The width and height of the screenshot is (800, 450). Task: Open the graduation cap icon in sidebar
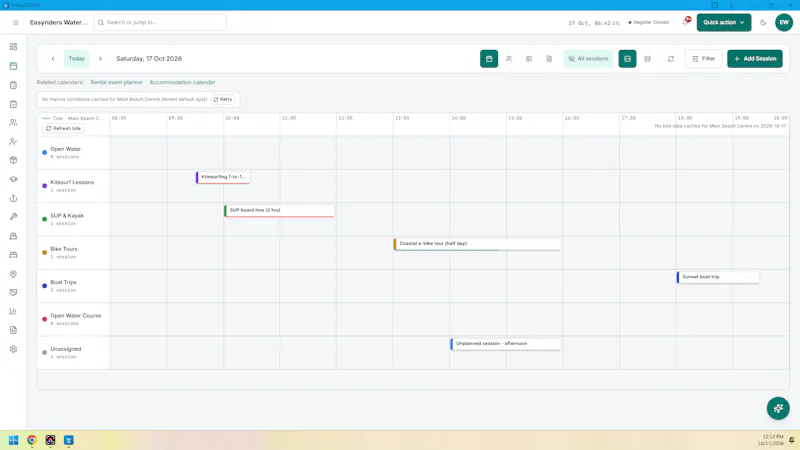13,179
